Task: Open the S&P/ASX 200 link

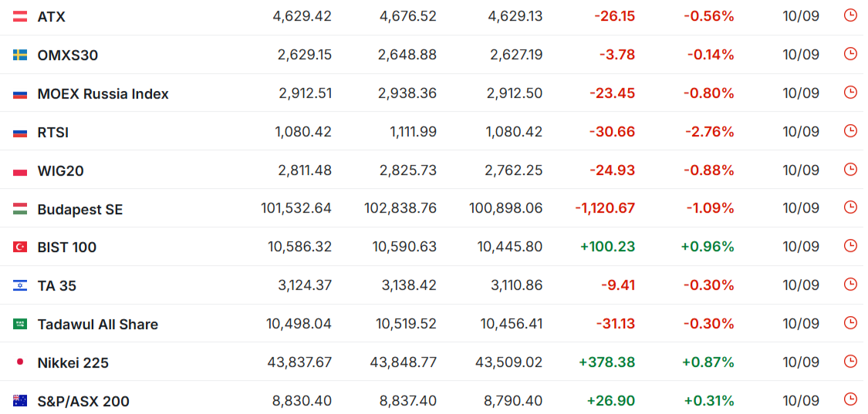Action: pos(83,401)
